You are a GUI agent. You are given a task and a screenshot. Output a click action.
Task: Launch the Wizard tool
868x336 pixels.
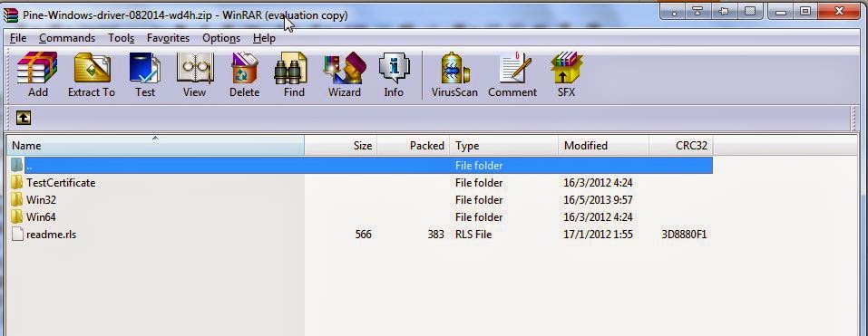pyautogui.click(x=345, y=74)
